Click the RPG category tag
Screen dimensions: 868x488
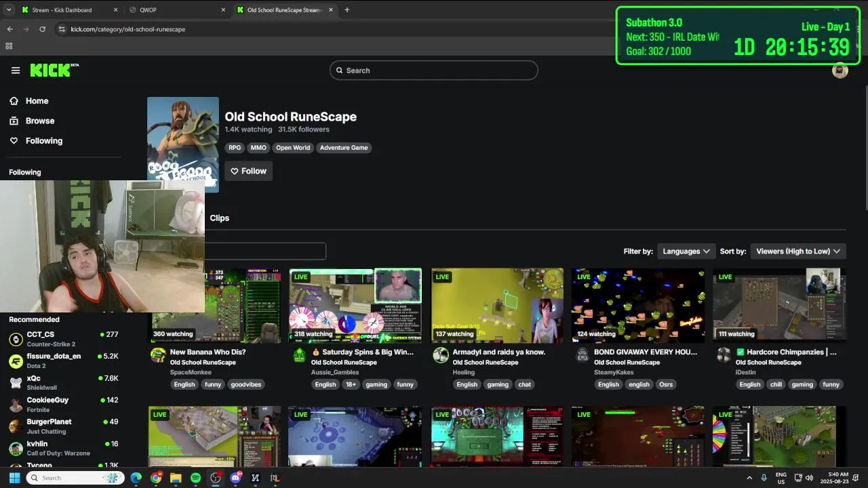click(235, 148)
